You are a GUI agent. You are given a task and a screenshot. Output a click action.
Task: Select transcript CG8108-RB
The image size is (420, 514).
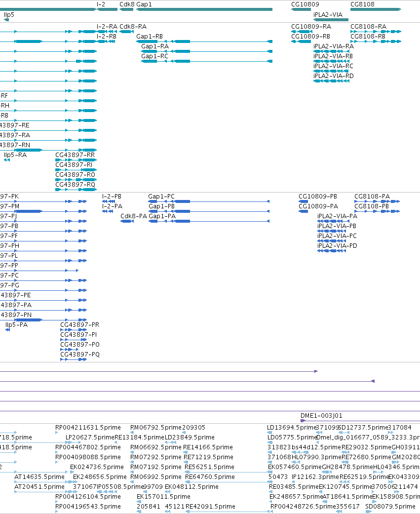368,37
